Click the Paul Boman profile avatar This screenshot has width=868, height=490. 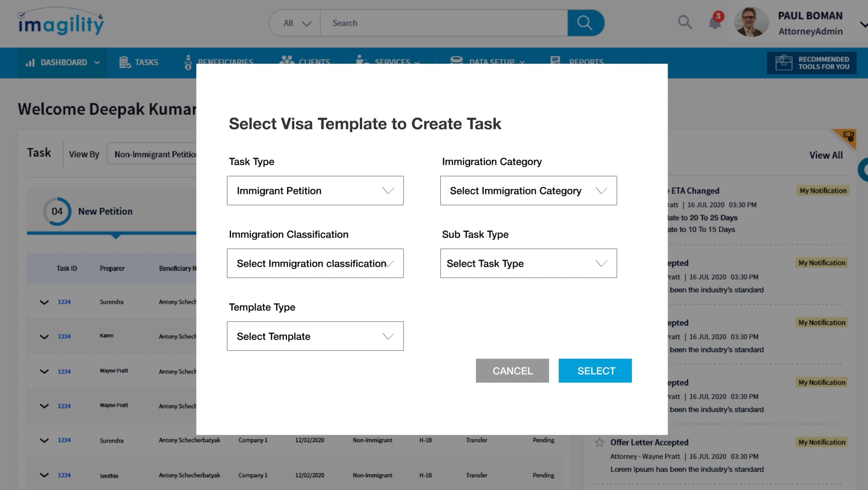pos(751,22)
